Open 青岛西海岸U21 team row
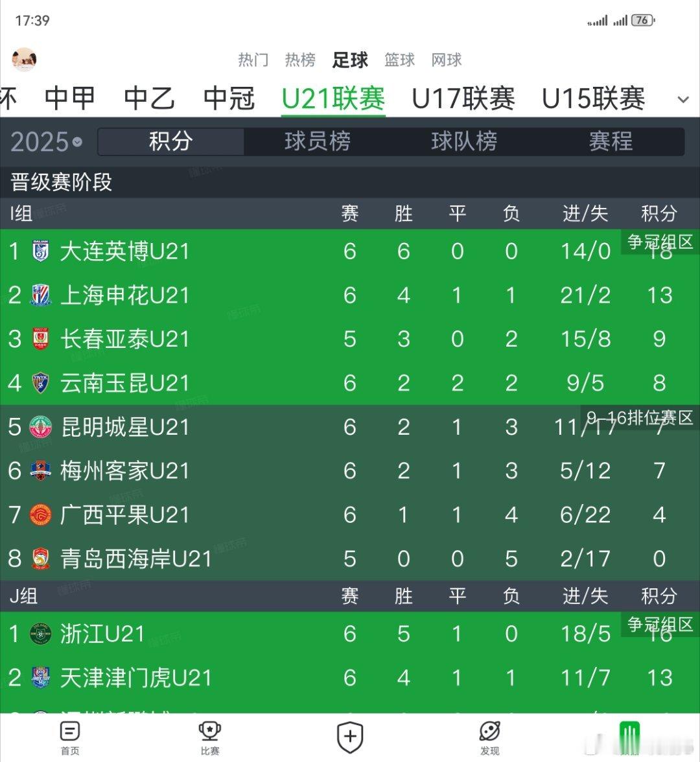The width and height of the screenshot is (700, 762). coord(350,559)
